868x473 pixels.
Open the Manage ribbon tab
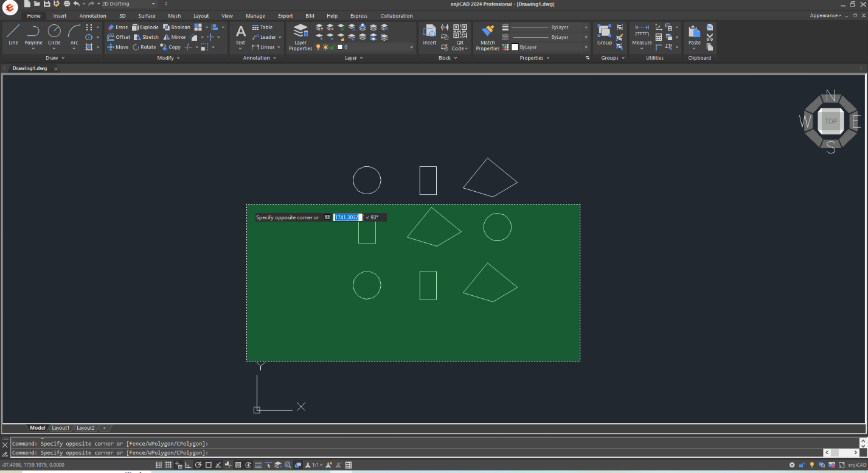(x=255, y=16)
